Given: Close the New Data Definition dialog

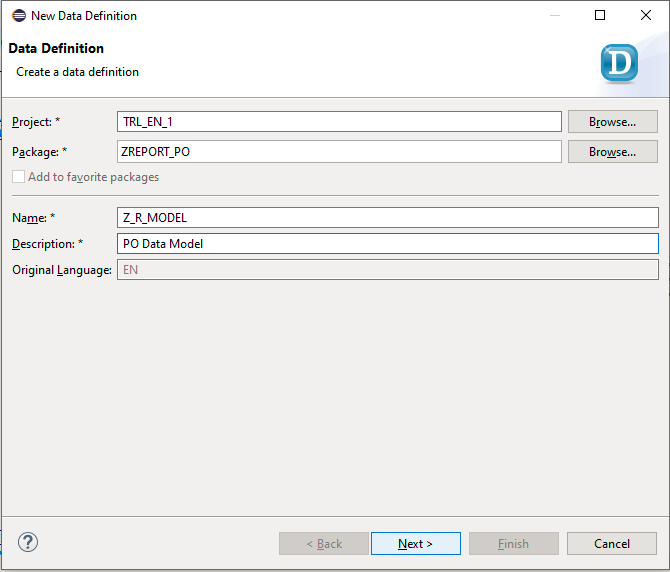Looking at the screenshot, I should 646,15.
